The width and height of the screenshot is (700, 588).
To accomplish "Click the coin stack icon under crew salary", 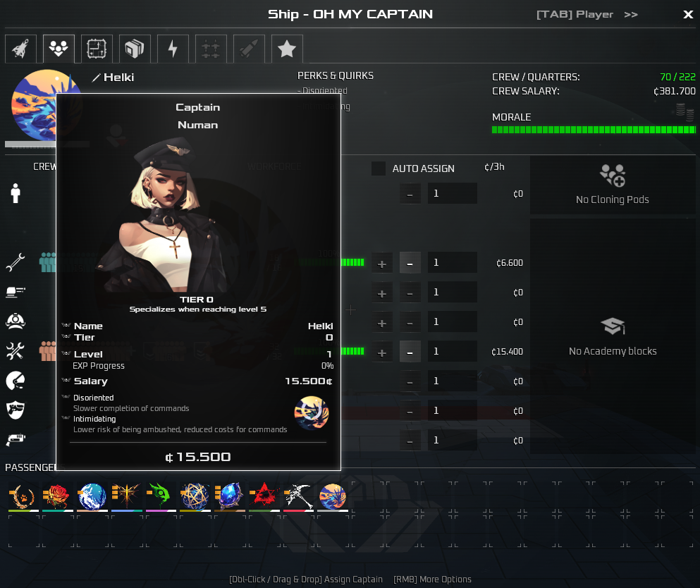I will 684,111.
